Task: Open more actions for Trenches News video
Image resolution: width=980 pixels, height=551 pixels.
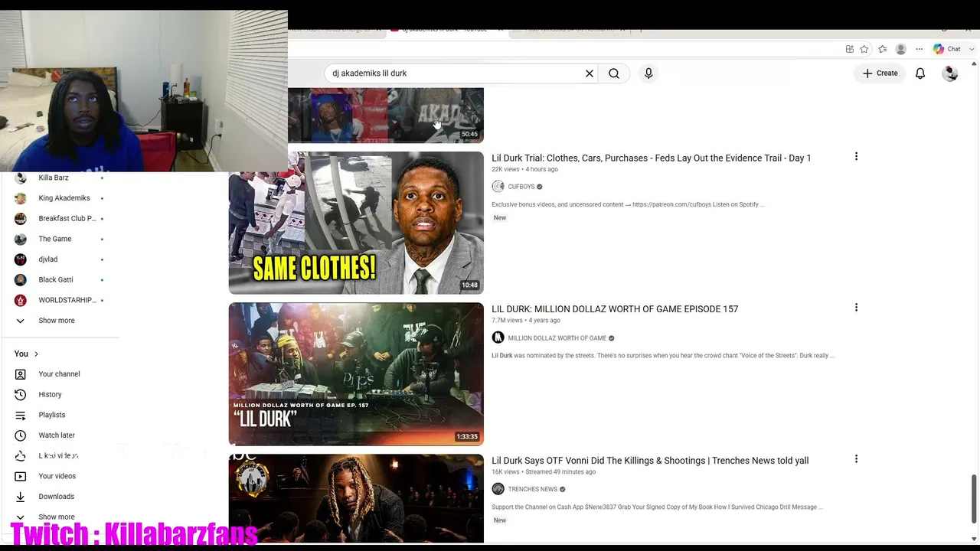Action: coord(856,459)
